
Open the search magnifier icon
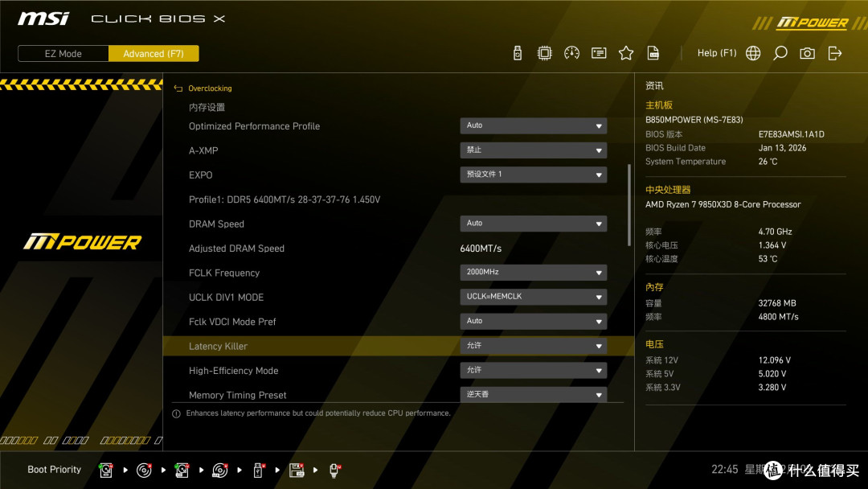780,53
